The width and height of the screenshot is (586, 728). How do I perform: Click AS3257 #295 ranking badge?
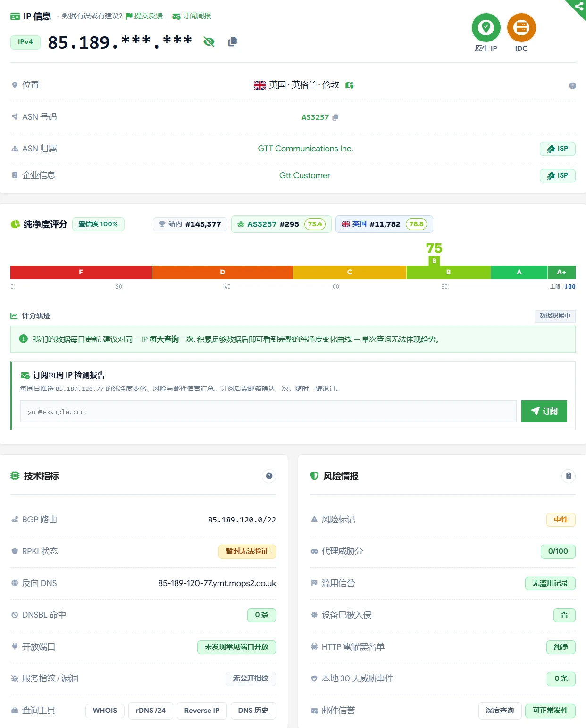click(x=282, y=224)
